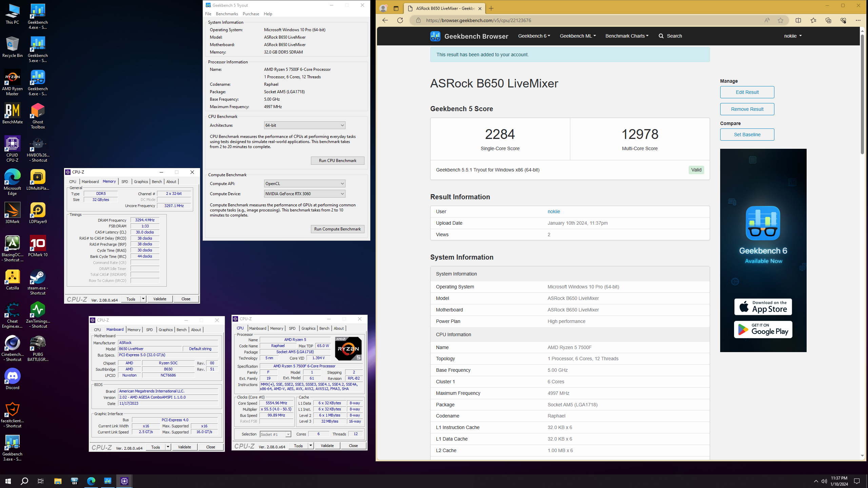The width and height of the screenshot is (868, 488).
Task: Click Validate in CPU-Z CPU window
Action: click(x=327, y=446)
